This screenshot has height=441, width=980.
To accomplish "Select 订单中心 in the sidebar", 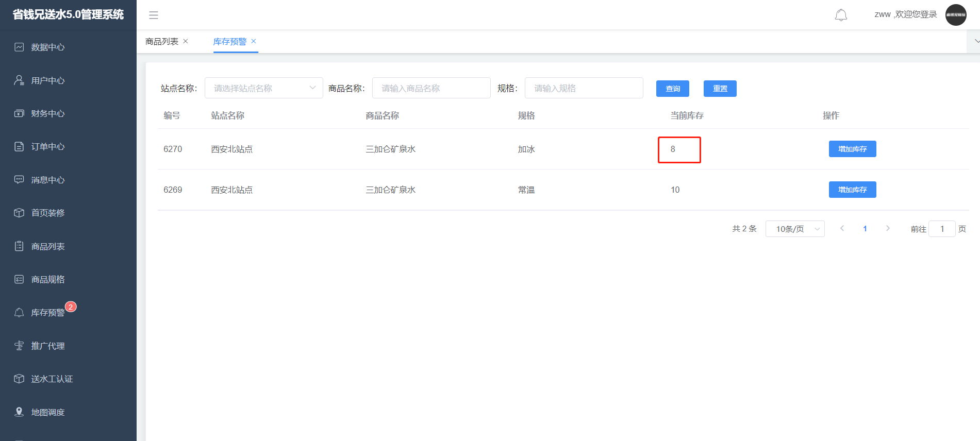I will [x=47, y=147].
